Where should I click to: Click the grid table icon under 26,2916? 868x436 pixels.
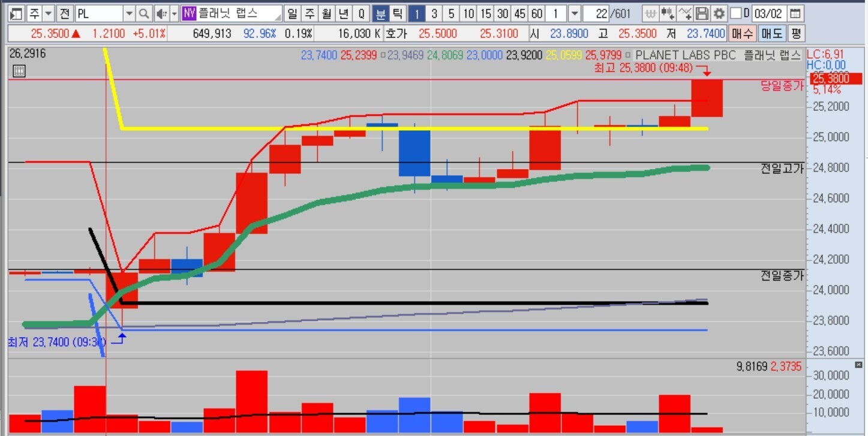point(19,71)
